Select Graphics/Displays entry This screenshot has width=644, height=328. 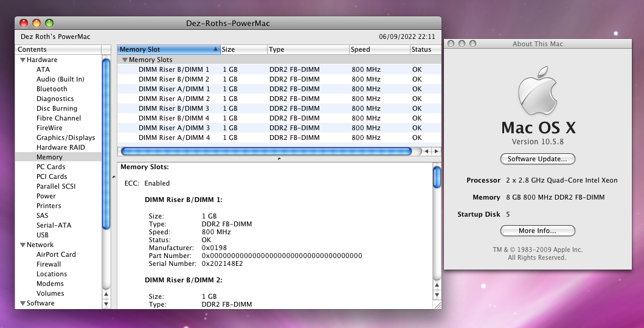(x=66, y=138)
